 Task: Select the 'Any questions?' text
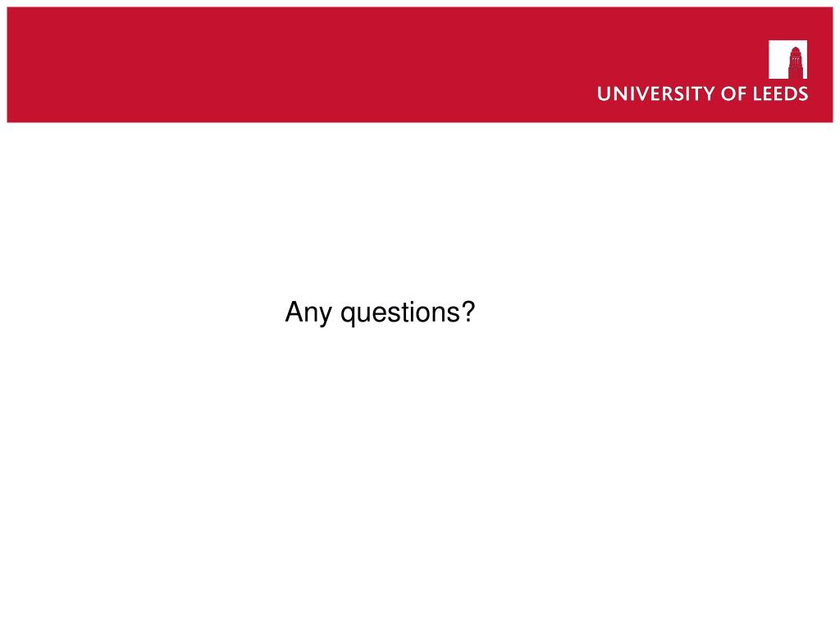pos(380,313)
